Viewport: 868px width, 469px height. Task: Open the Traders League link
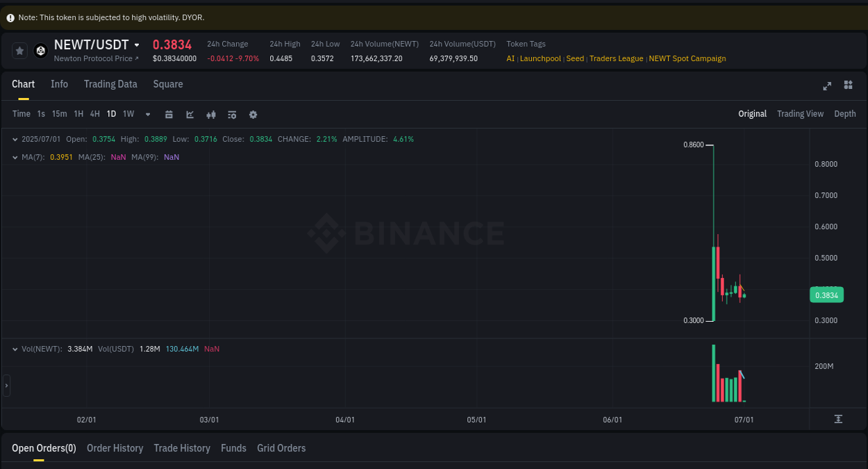coord(616,58)
